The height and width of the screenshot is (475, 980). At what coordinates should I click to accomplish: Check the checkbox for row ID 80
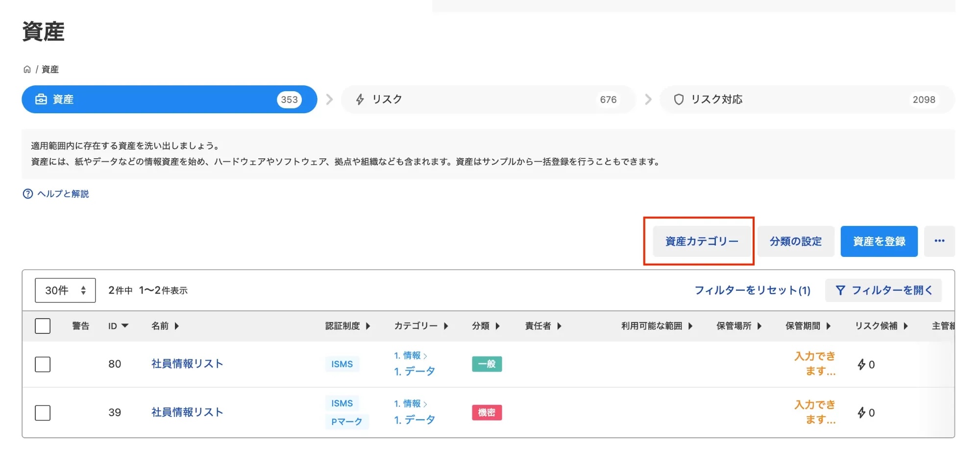click(43, 364)
